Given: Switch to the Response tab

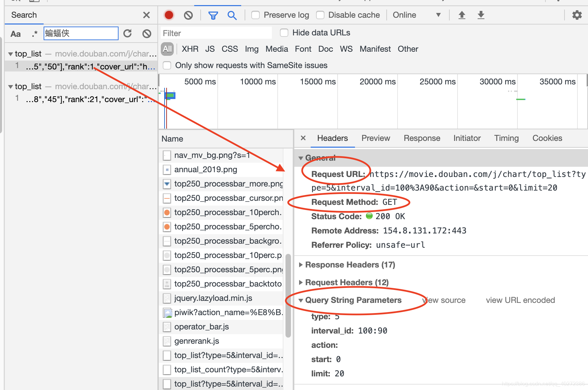Looking at the screenshot, I should (x=422, y=138).
